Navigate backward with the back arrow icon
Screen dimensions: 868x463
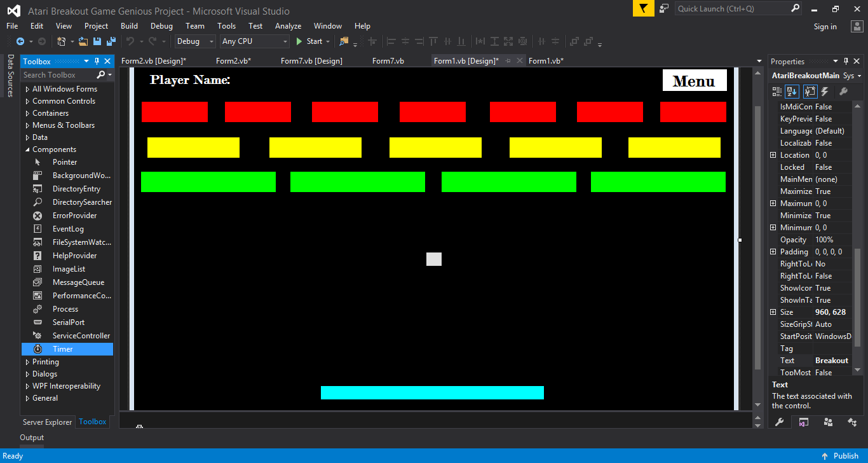(x=20, y=41)
